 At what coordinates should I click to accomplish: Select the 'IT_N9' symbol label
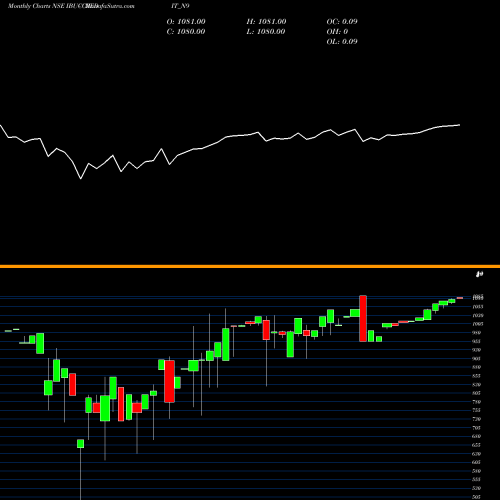tap(181, 6)
